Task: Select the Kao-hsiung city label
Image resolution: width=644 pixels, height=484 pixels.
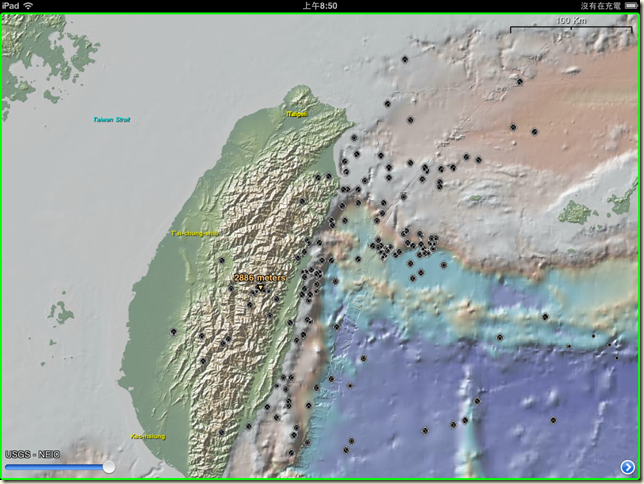Action: pyautogui.click(x=148, y=436)
